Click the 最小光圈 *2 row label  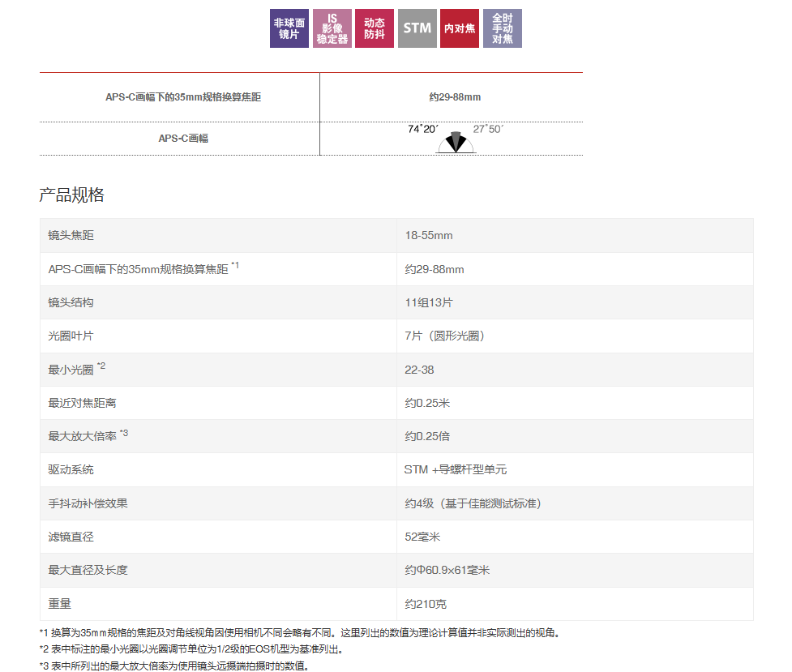pos(77,368)
